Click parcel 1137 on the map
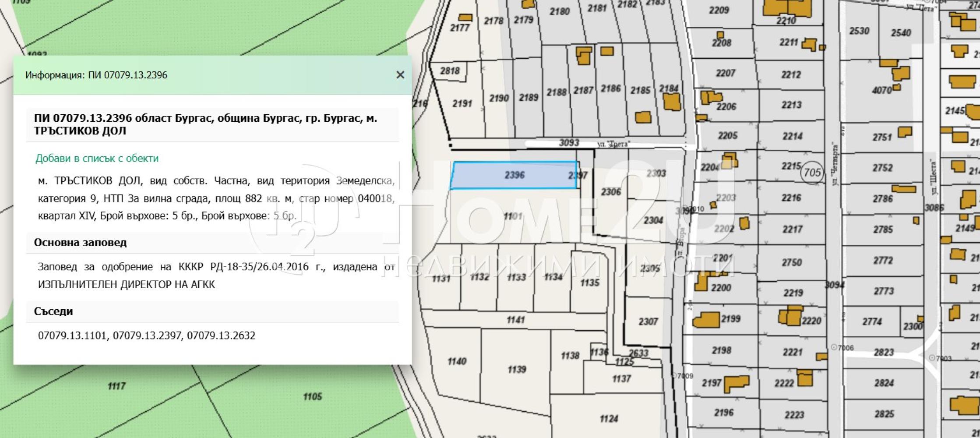 (621, 379)
